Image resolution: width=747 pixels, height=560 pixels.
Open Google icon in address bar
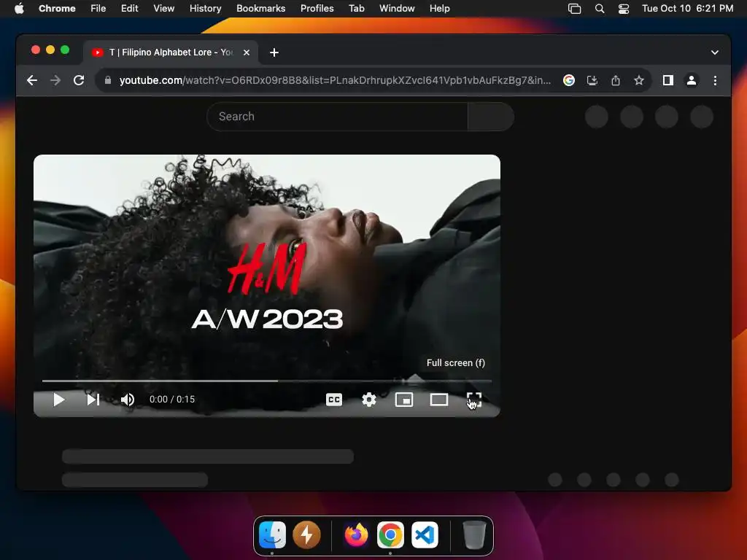(x=569, y=80)
